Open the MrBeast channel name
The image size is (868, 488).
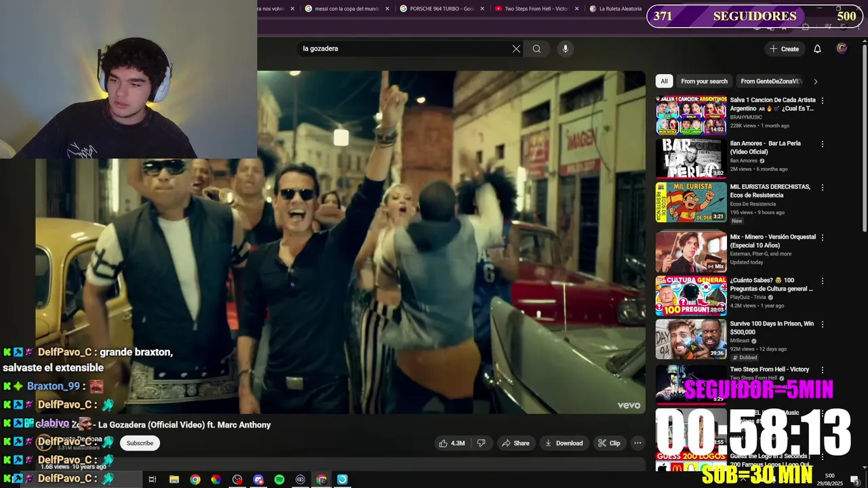pyautogui.click(x=739, y=341)
